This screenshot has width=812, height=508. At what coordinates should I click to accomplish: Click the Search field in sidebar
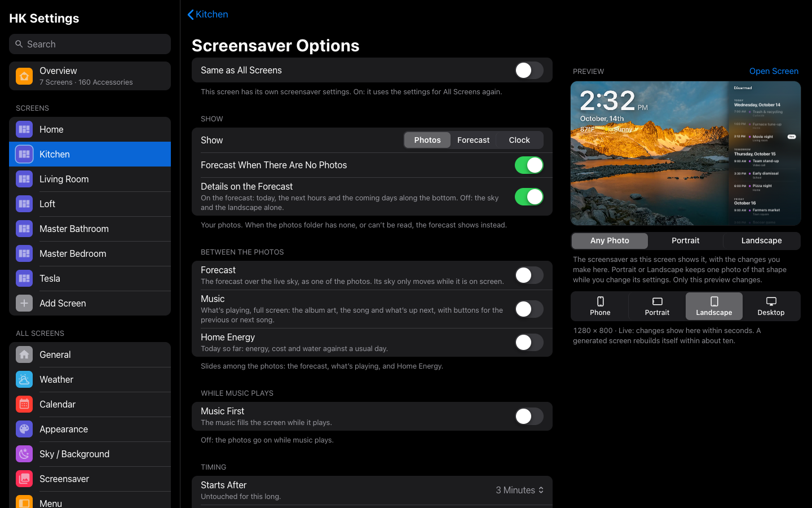[x=90, y=44]
